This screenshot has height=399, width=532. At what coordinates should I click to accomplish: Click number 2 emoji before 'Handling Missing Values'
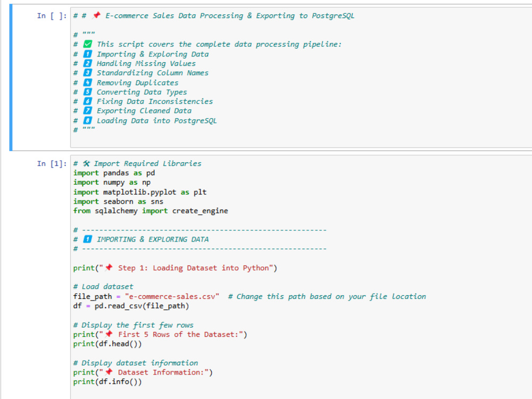(88, 63)
